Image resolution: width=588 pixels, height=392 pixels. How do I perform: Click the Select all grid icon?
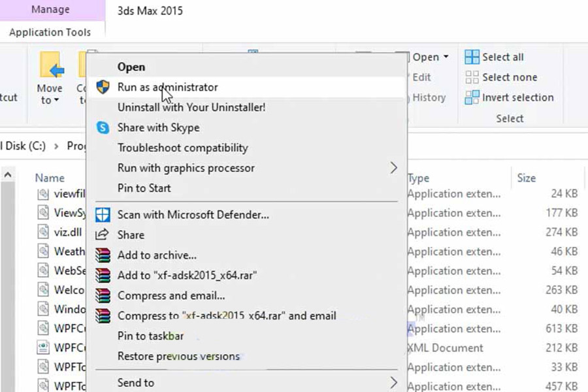click(472, 57)
